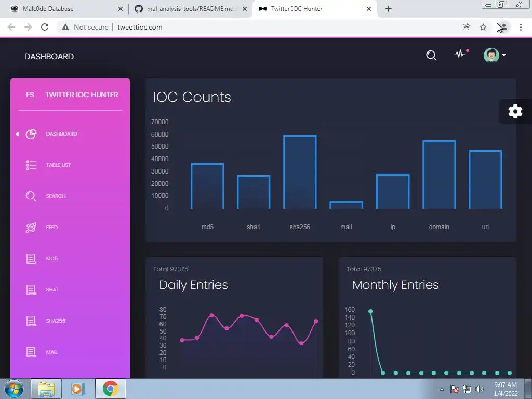Click the Not secure warning indicator
Image resolution: width=532 pixels, height=399 pixels.
coord(85,27)
